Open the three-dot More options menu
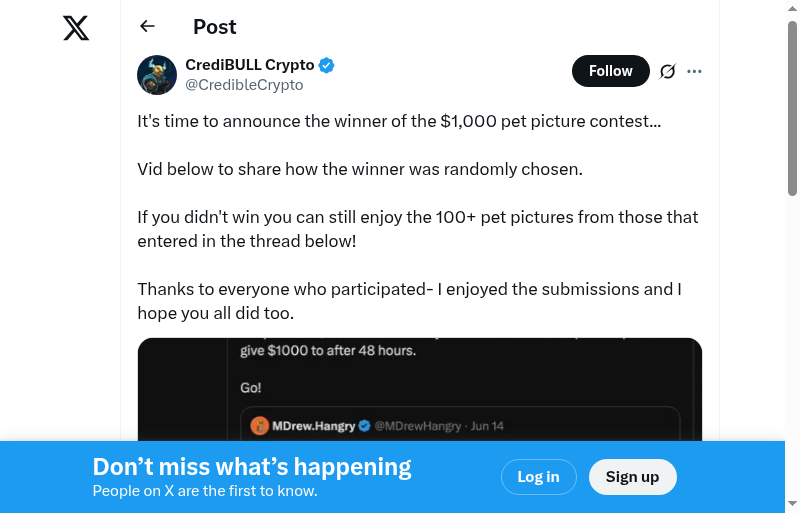 click(695, 71)
